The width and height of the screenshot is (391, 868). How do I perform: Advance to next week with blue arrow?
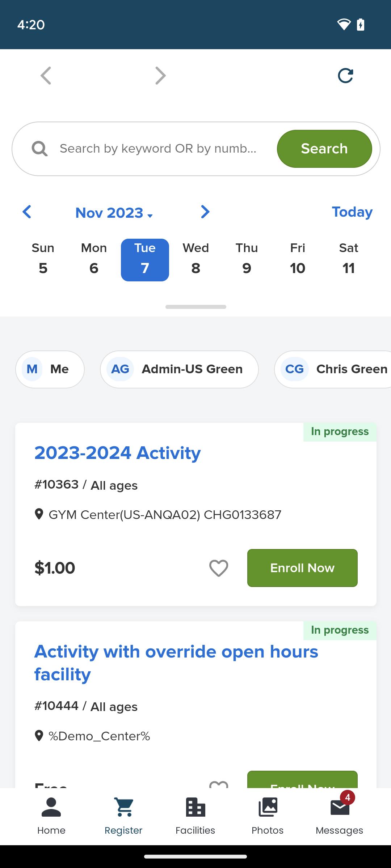pos(205,212)
